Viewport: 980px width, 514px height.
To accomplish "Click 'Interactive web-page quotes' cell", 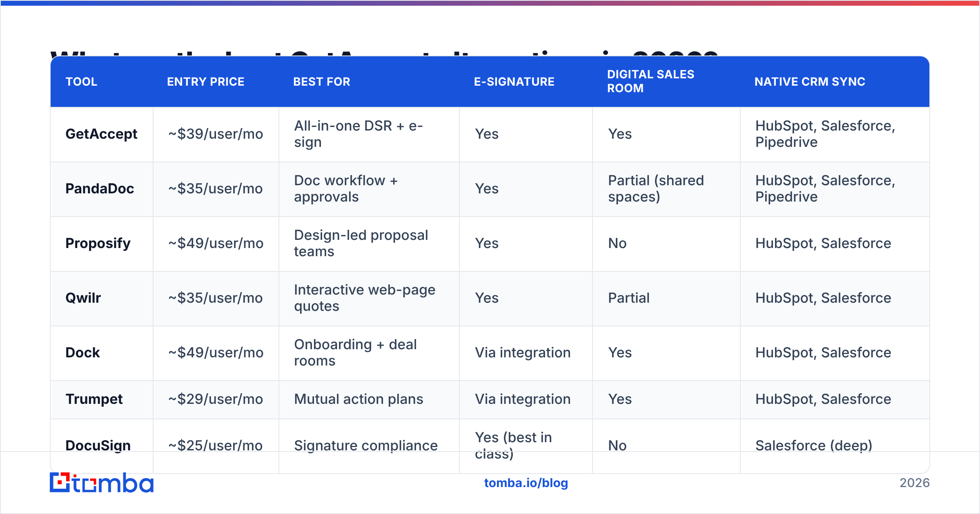I will point(369,298).
